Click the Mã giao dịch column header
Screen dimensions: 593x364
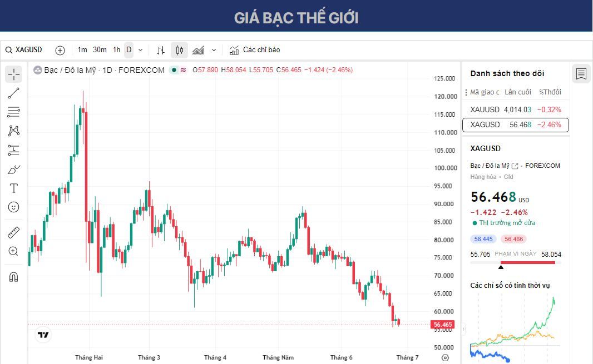click(485, 92)
